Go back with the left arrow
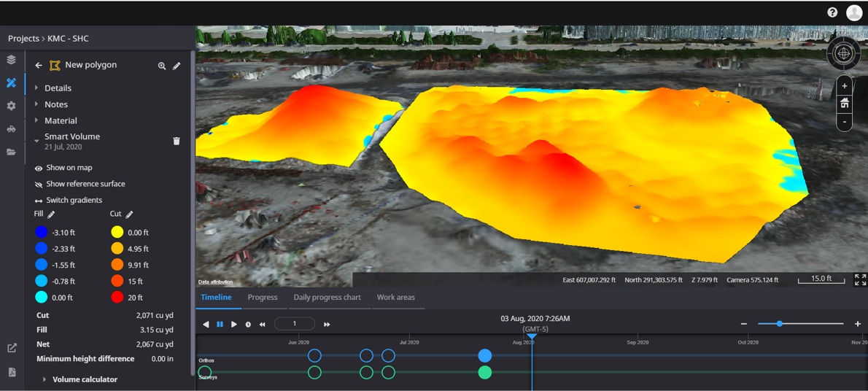 coord(39,66)
